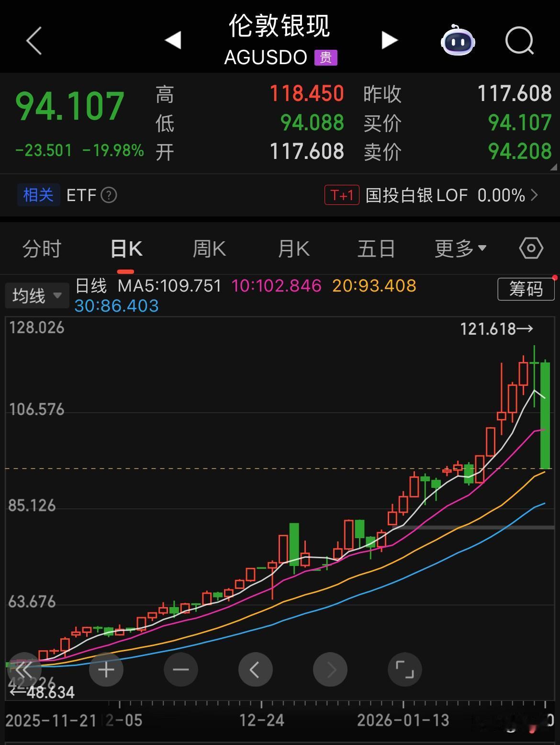Screen dimensions: 560x745
Task: Tap the ETF help question mark icon
Action: pyautogui.click(x=109, y=195)
